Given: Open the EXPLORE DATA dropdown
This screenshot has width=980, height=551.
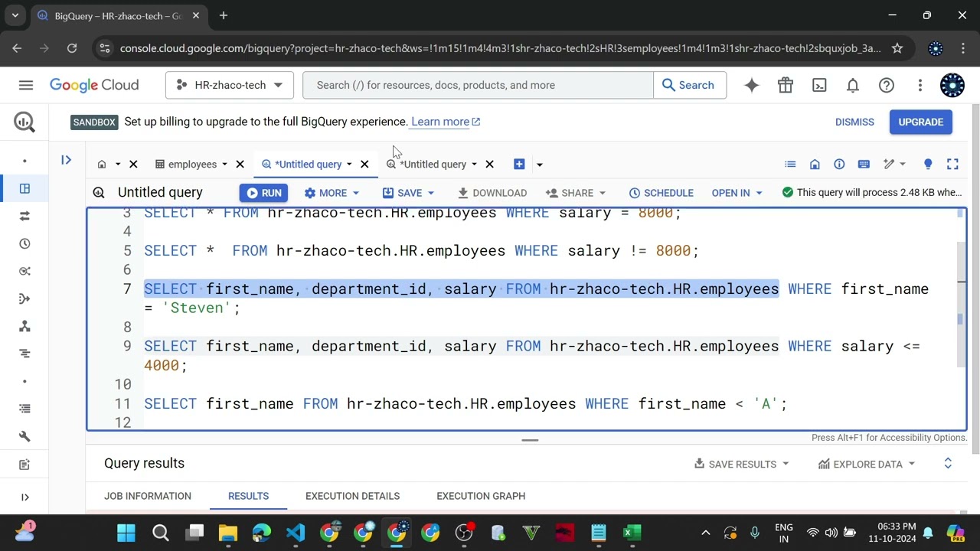Looking at the screenshot, I should 867,464.
